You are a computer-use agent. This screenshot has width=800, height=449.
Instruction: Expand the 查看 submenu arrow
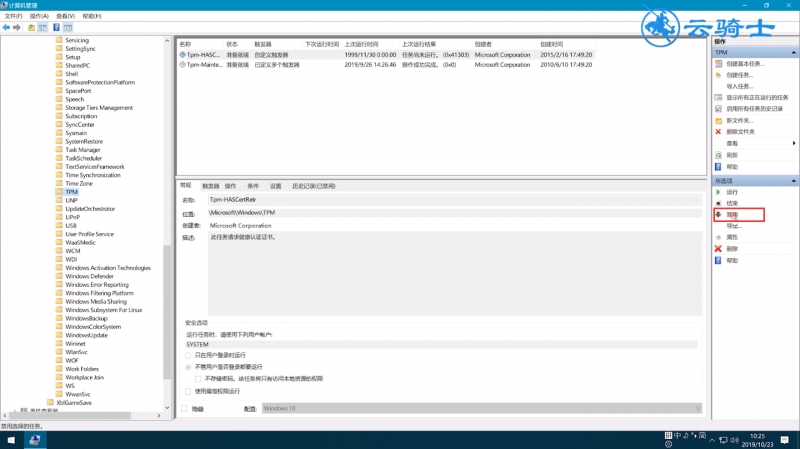click(793, 143)
